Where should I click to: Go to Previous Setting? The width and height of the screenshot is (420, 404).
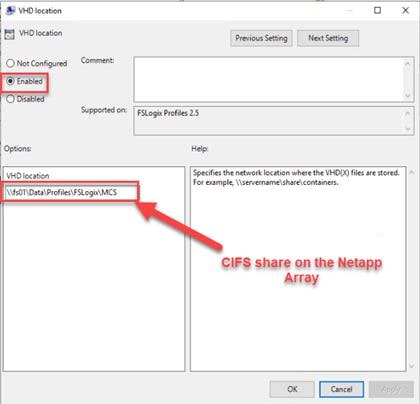[261, 38]
